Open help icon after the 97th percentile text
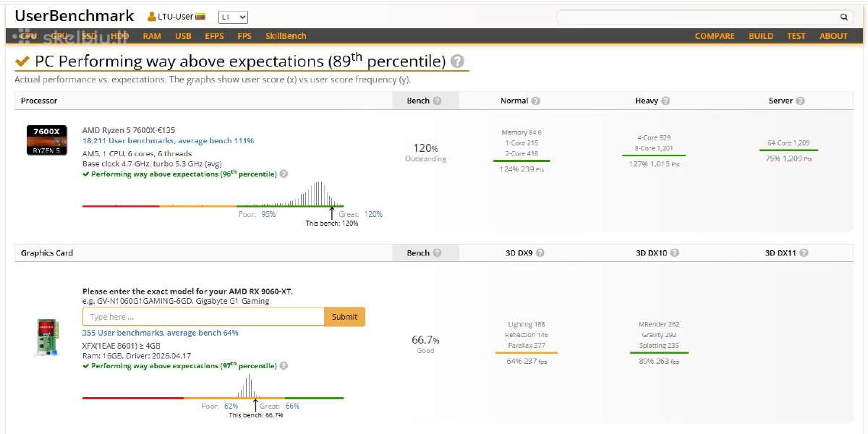This screenshot has height=434, width=868. [x=284, y=366]
